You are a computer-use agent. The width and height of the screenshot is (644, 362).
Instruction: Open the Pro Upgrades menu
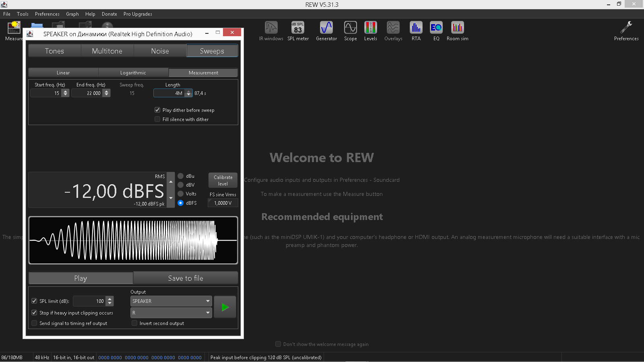coord(138,14)
